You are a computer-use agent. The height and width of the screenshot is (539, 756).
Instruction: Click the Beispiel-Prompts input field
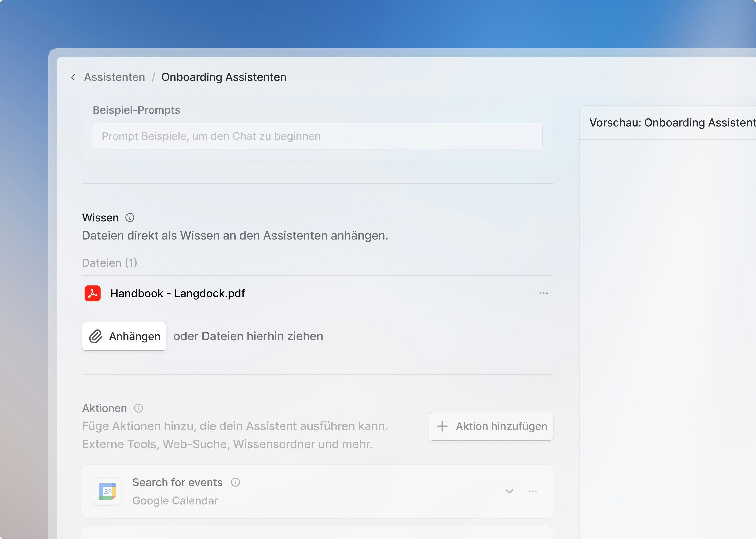pos(317,136)
